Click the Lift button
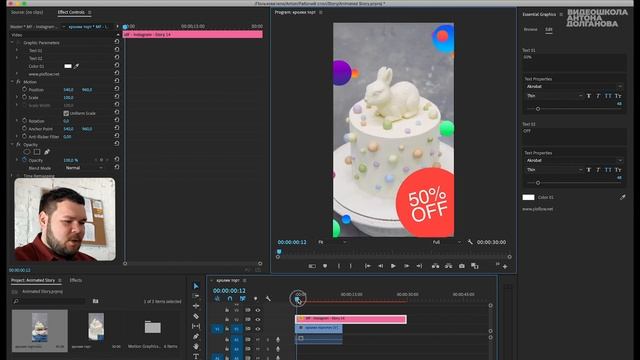Image resolution: width=640 pixels, height=360 pixels. tap(436, 266)
